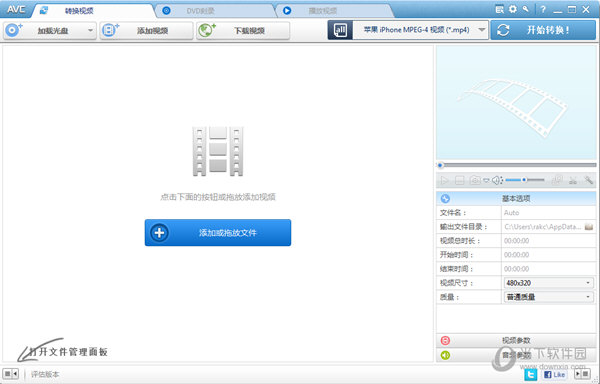Click the gear settings icon in title bar
Image resolution: width=600 pixels, height=384 pixels.
point(513,9)
